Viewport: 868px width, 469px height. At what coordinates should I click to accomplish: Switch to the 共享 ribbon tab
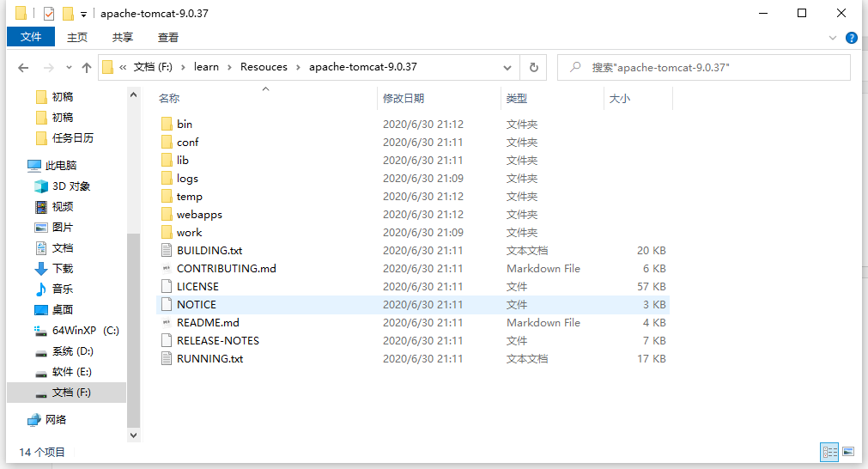122,37
